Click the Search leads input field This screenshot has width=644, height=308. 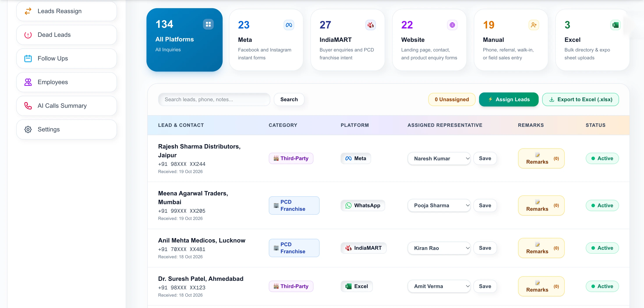(x=214, y=99)
